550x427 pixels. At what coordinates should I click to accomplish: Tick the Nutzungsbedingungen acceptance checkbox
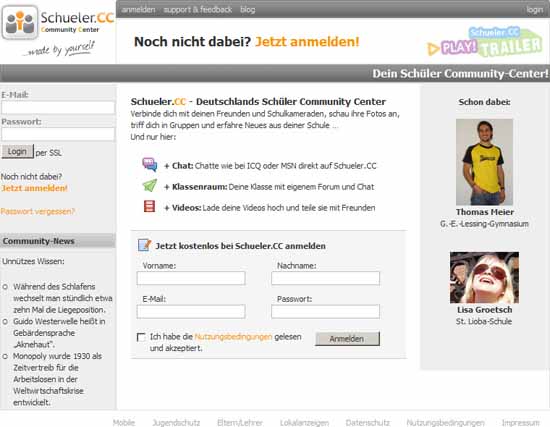(x=141, y=337)
